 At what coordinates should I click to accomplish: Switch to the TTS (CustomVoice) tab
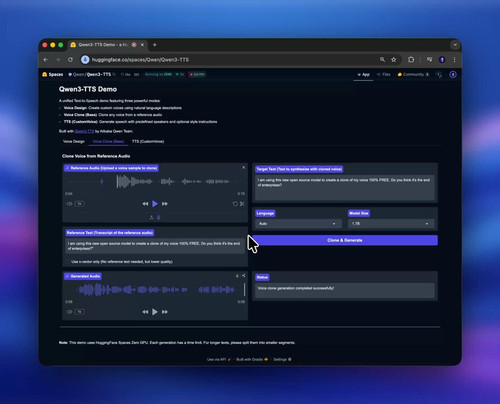(148, 141)
